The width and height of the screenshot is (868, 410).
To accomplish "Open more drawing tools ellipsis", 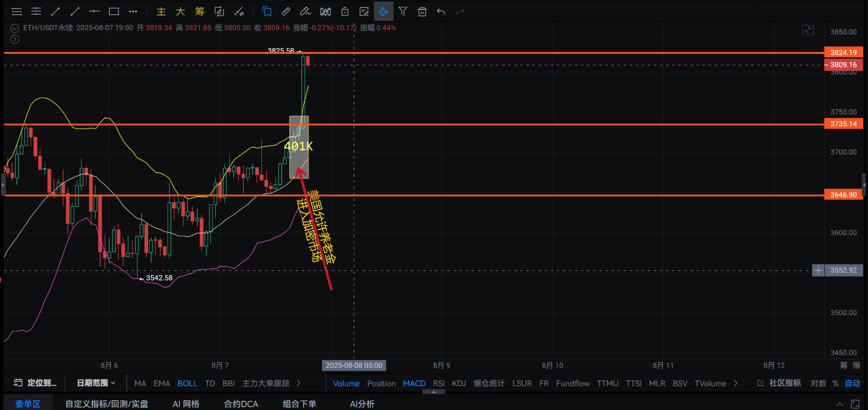I will [x=133, y=11].
